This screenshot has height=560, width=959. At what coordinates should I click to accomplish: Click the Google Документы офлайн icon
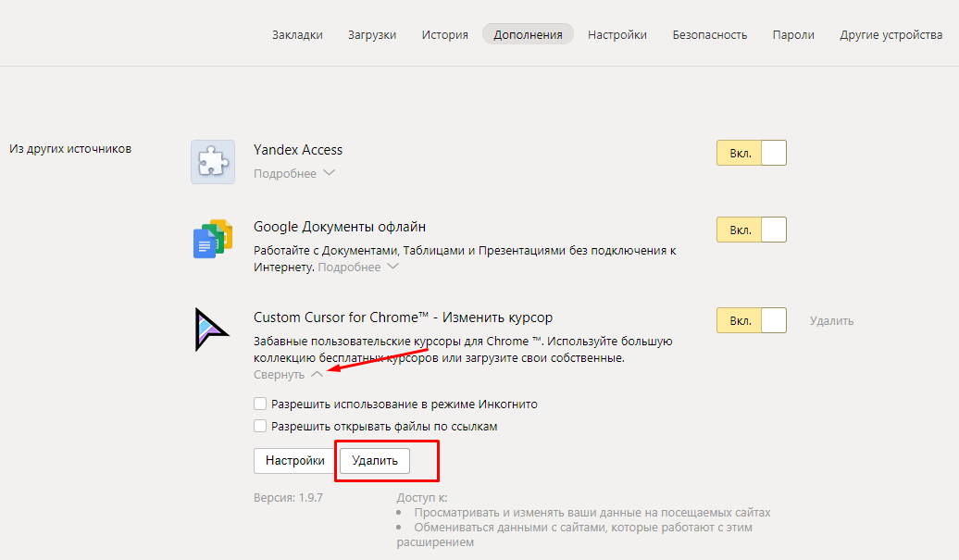coord(213,239)
